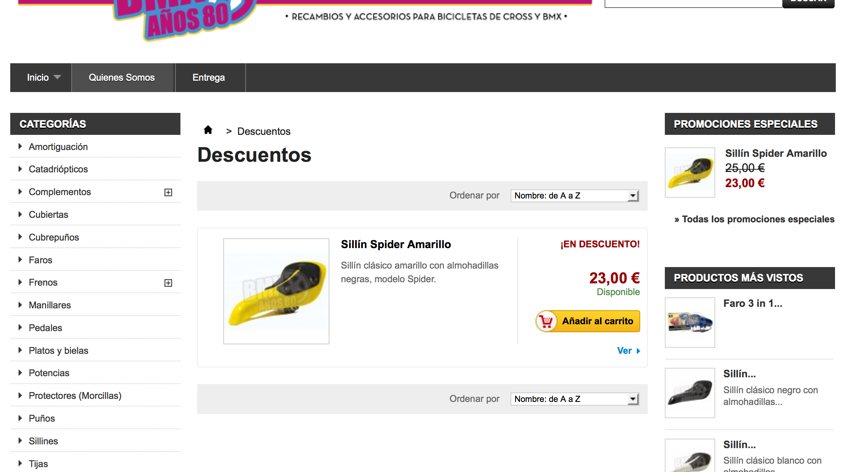Click the search input field
Image resolution: width=868 pixels, height=472 pixels.
[x=693, y=3]
